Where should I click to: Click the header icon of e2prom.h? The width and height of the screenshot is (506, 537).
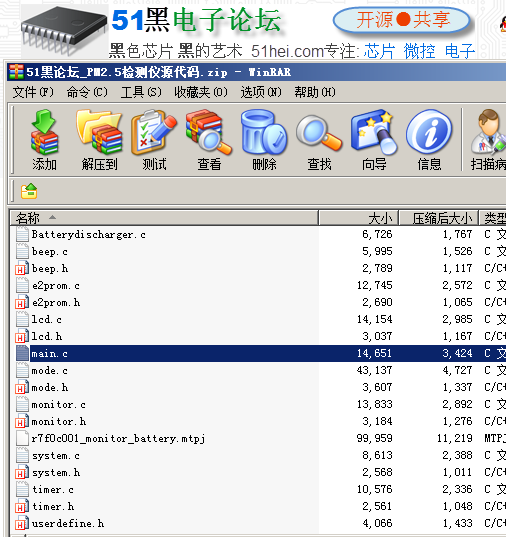click(22, 302)
